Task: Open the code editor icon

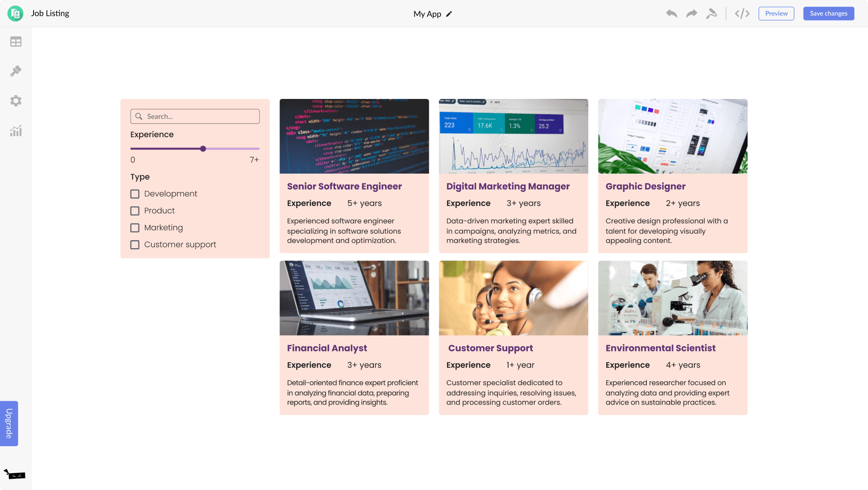Action: click(742, 14)
